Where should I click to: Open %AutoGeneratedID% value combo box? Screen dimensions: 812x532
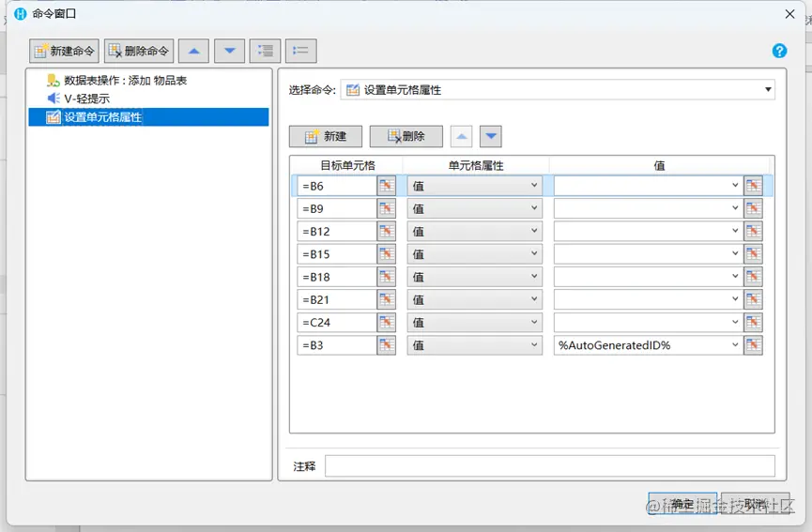[x=648, y=345]
